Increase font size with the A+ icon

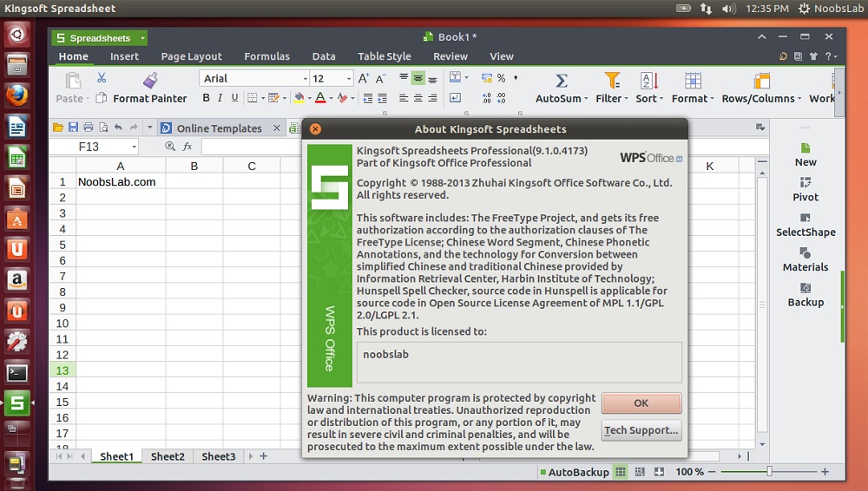tap(364, 78)
